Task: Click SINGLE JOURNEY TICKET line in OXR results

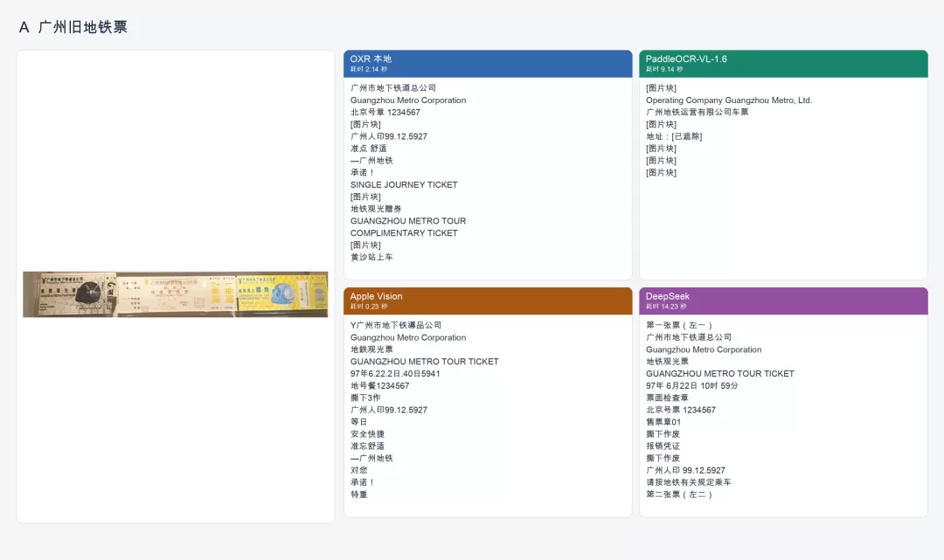Action: pyautogui.click(x=404, y=184)
